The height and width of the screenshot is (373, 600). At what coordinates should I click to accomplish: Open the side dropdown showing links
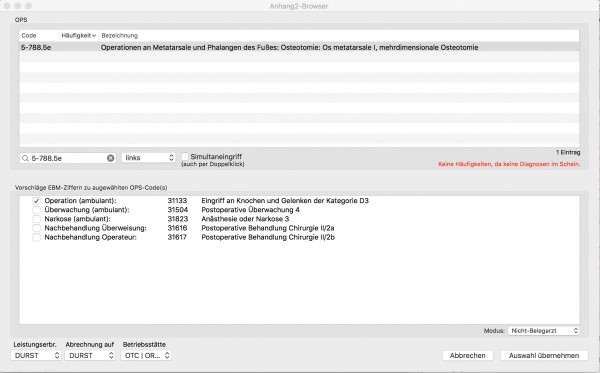coord(148,158)
